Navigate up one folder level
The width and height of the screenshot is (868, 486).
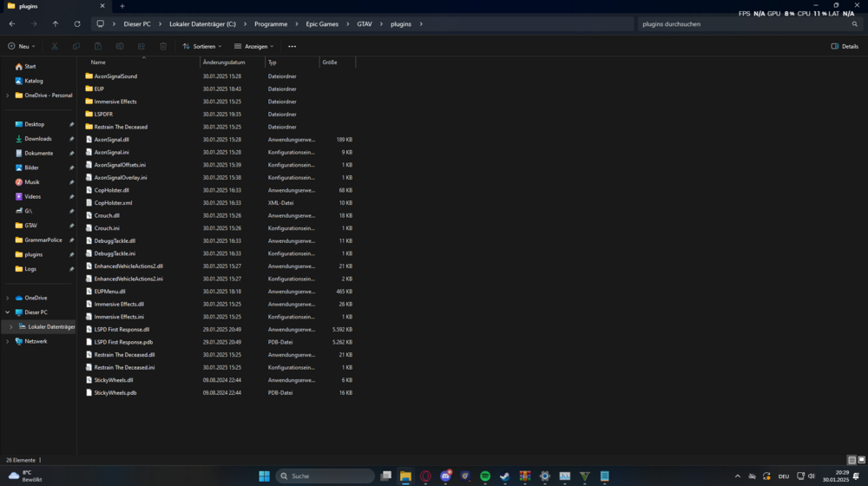tap(56, 23)
